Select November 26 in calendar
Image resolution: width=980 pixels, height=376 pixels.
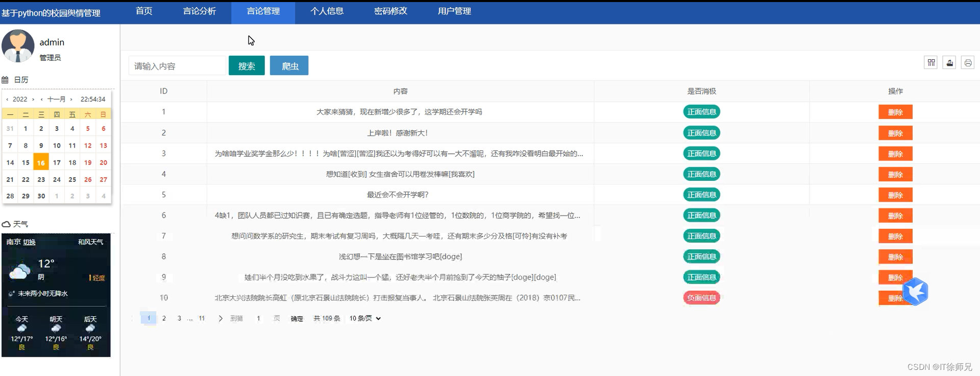click(88, 180)
